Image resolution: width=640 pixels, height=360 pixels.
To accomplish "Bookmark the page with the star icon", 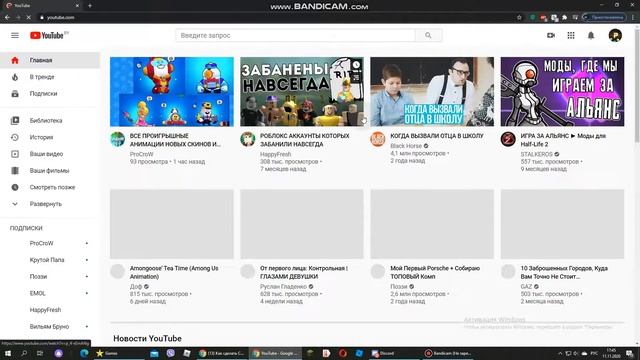I will (x=519, y=17).
